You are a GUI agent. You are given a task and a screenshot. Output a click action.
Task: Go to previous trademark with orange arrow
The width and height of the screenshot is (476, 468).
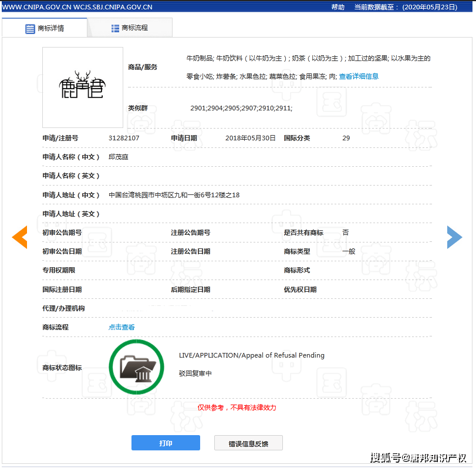[x=19, y=237]
